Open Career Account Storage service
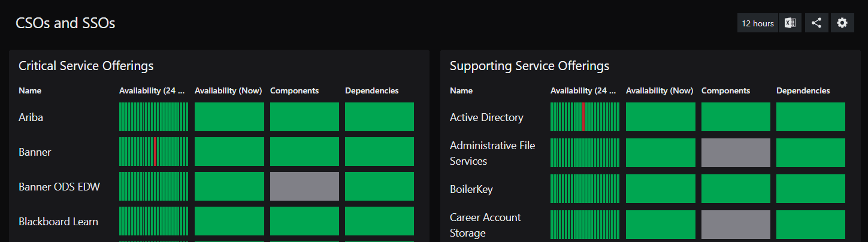The width and height of the screenshot is (868, 242). (485, 225)
